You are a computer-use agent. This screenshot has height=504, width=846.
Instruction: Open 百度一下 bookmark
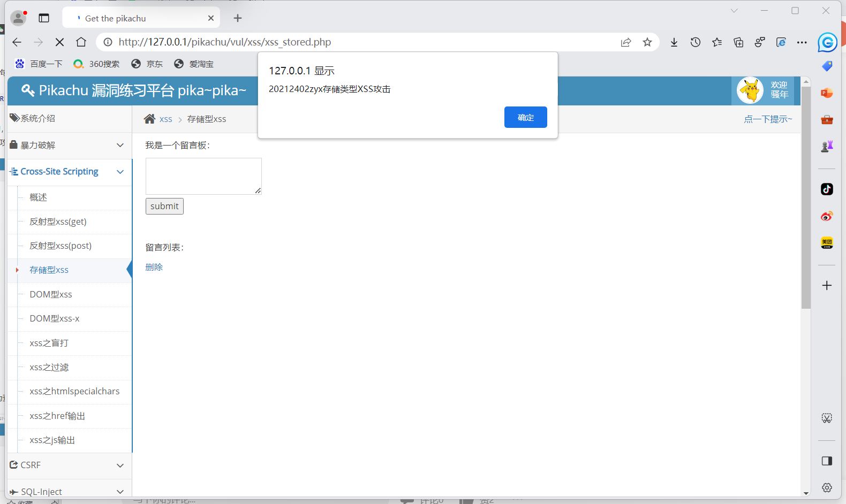(39, 64)
